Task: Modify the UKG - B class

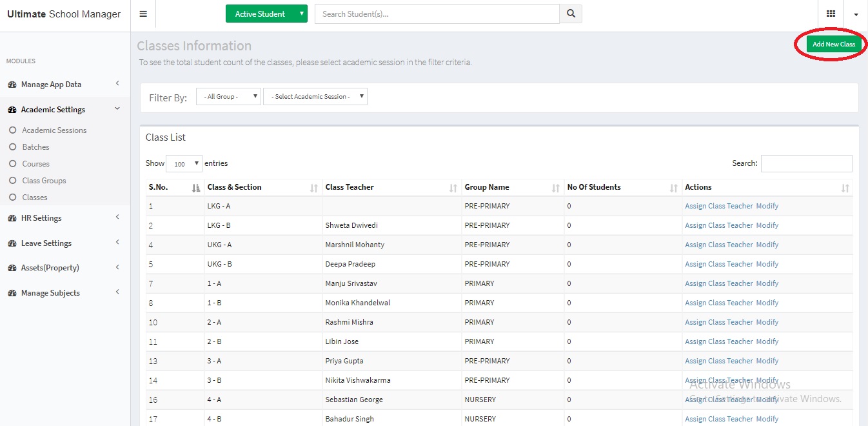Action: 767,264
